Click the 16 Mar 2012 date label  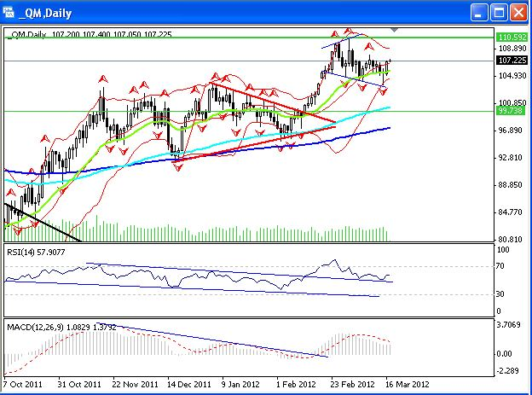(408, 385)
